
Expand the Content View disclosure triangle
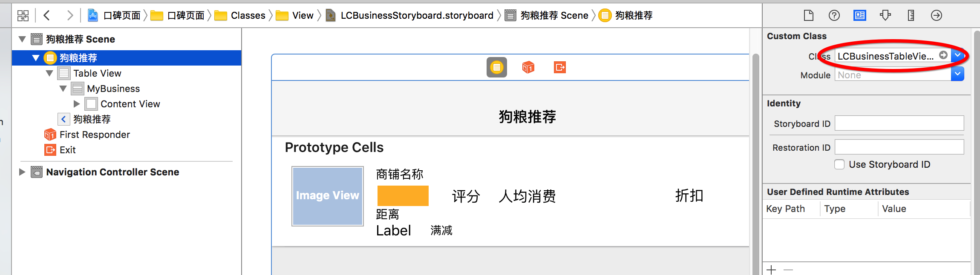click(x=77, y=104)
